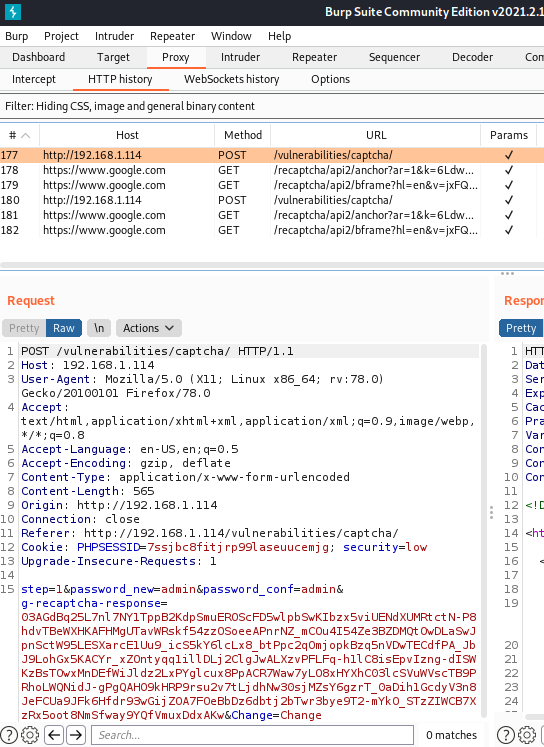This screenshot has height=747, width=544.
Task: Open the Sequencer tab
Action: [394, 57]
